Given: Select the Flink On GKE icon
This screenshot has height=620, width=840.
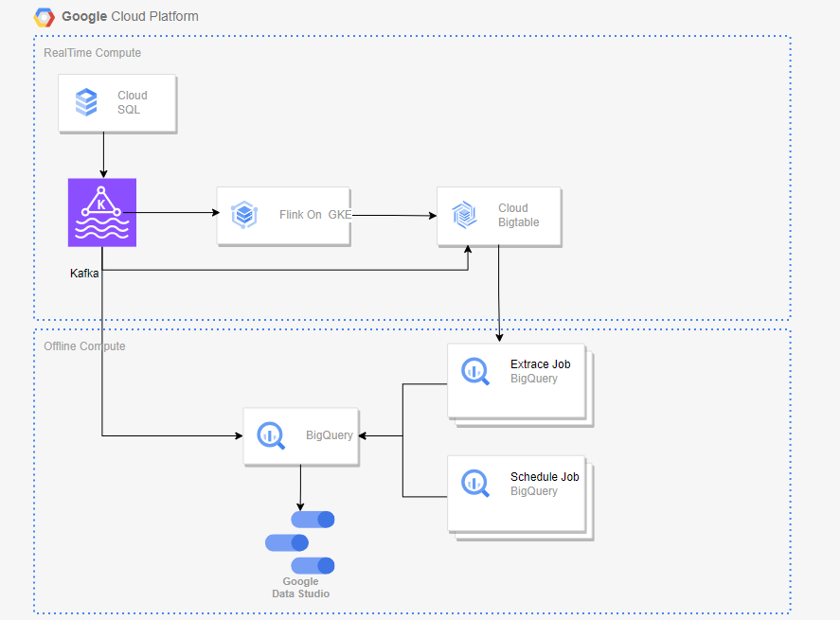Looking at the screenshot, I should [244, 215].
